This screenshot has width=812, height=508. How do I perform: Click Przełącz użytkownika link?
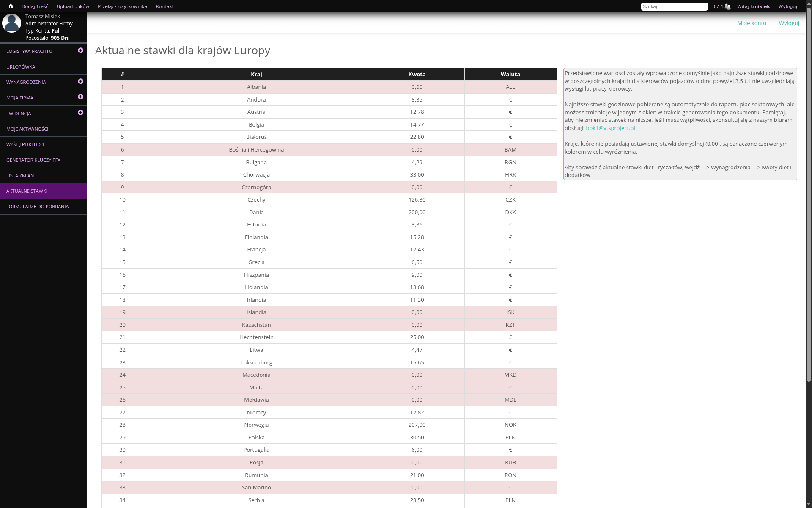tap(122, 6)
